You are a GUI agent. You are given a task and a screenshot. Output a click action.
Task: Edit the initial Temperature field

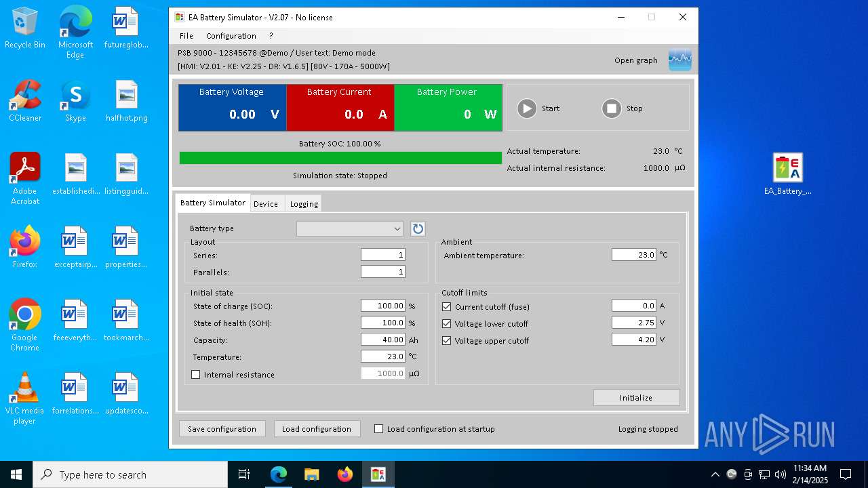click(383, 357)
